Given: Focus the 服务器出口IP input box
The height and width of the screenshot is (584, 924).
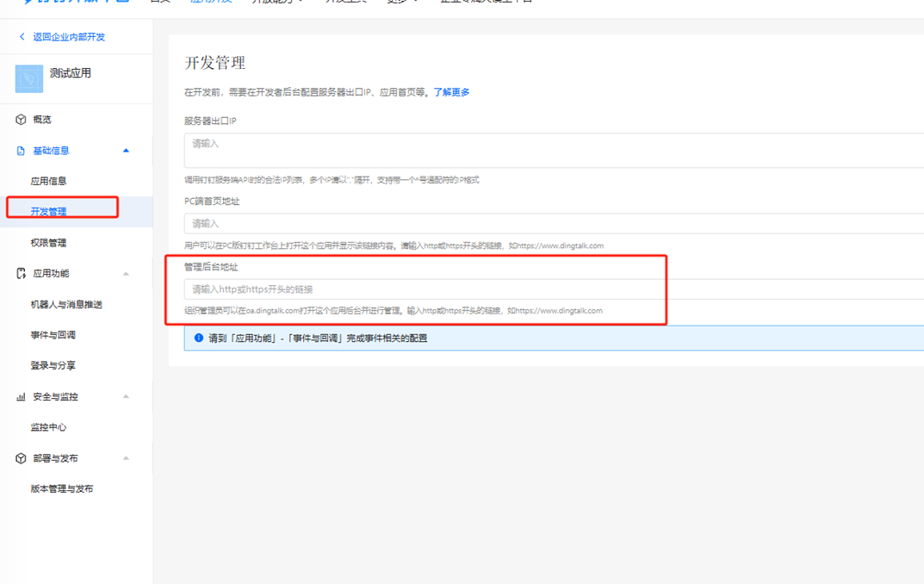Looking at the screenshot, I should 554,150.
